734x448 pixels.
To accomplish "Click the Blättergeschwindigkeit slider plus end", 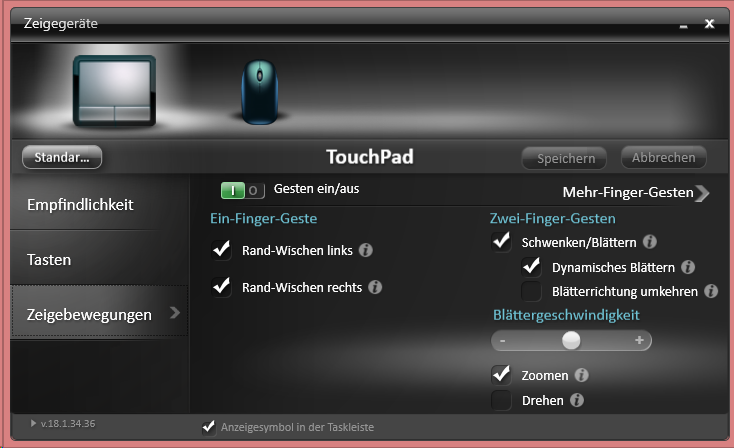I will 639,340.
